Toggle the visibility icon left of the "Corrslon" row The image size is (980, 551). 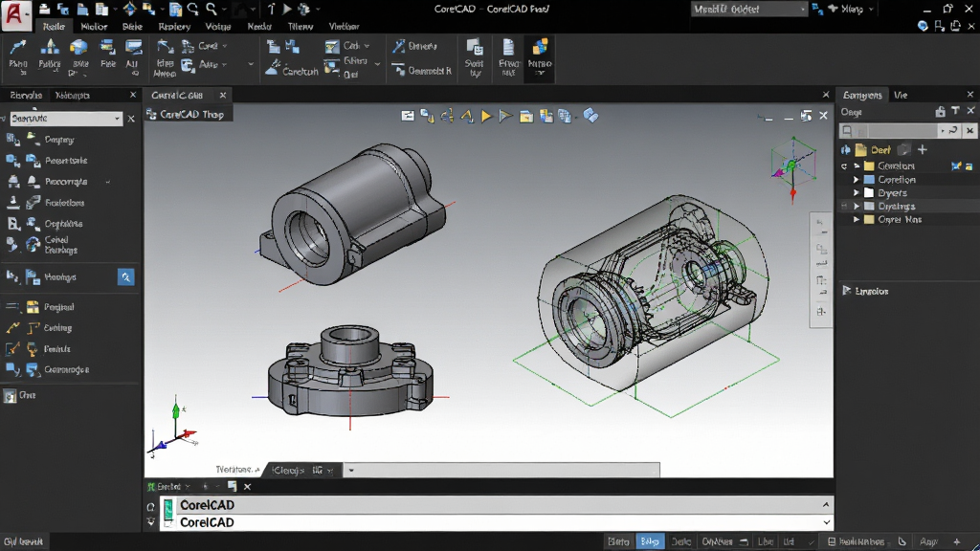click(844, 166)
